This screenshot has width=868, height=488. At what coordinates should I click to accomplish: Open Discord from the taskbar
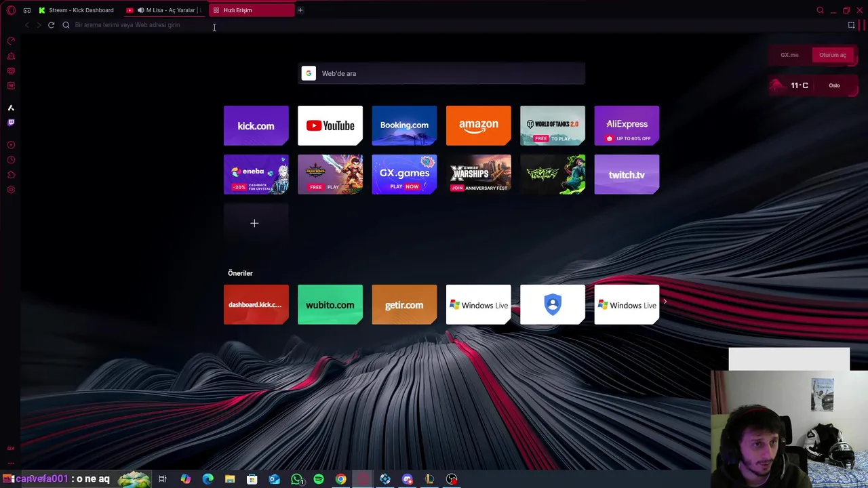pyautogui.click(x=407, y=479)
